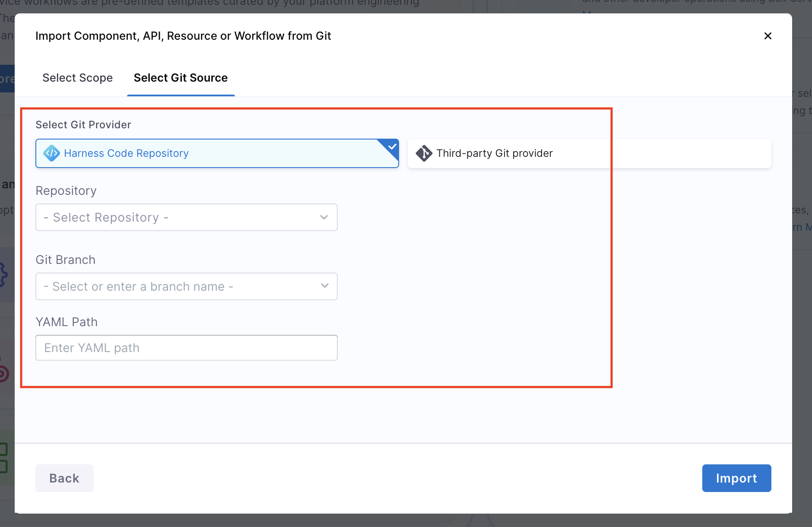This screenshot has height=527, width=812.
Task: Click the Git logo icon
Action: (424, 153)
